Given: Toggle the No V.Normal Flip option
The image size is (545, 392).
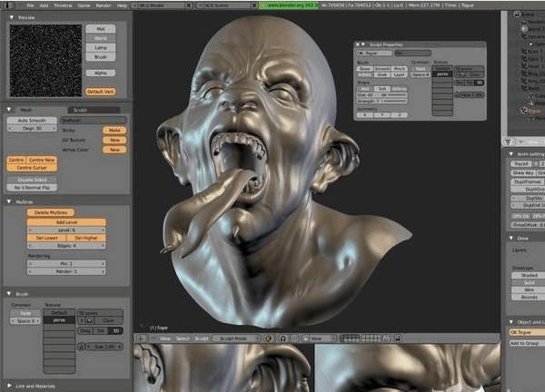Looking at the screenshot, I should click(x=33, y=187).
